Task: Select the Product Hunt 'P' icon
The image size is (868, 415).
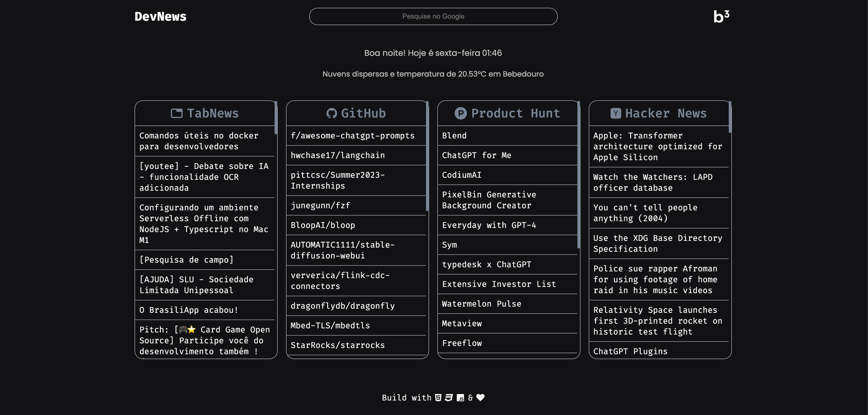Action: [461, 113]
